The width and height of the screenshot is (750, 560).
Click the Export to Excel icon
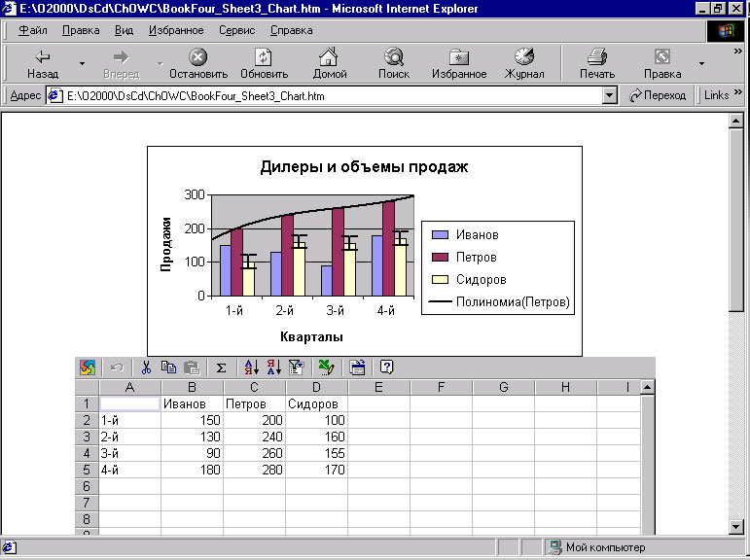[326, 367]
